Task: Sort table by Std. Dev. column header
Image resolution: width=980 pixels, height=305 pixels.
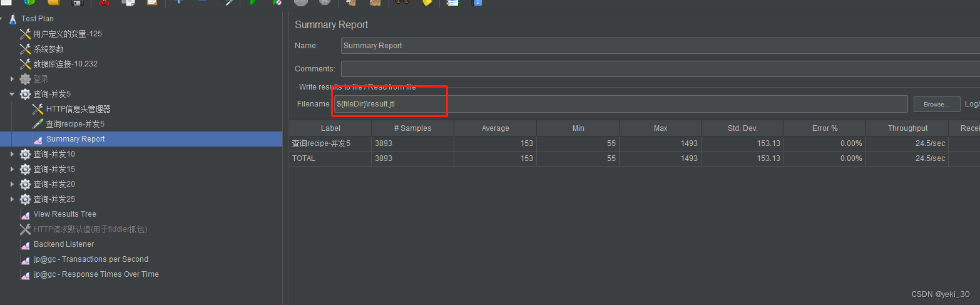Action: [743, 128]
